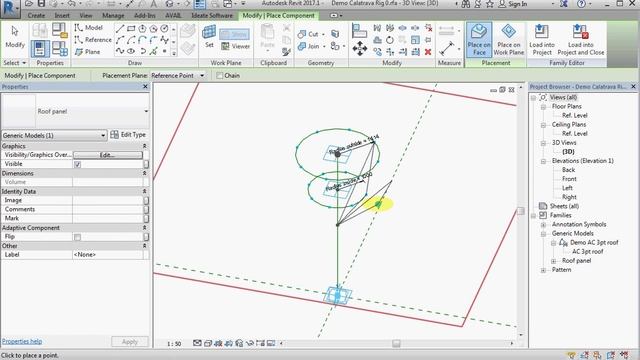Screen dimensions: 640x360
Task: Toggle the Flip checkbox
Action: tap(78, 237)
